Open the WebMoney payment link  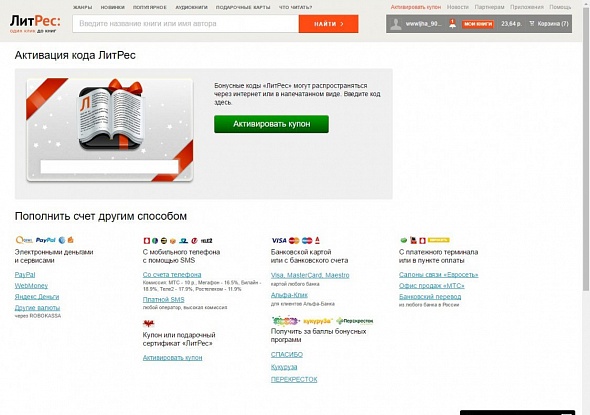click(x=31, y=286)
